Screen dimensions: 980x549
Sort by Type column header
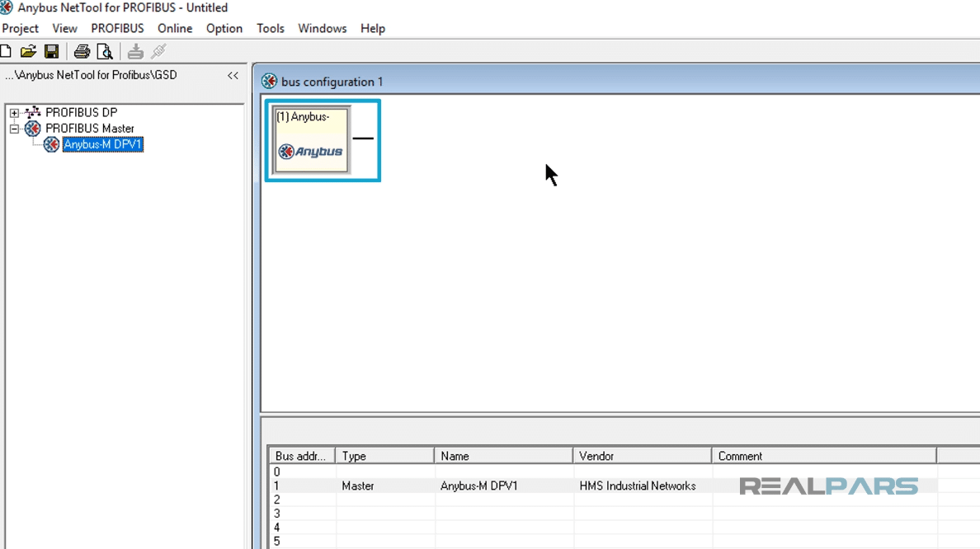click(x=385, y=456)
